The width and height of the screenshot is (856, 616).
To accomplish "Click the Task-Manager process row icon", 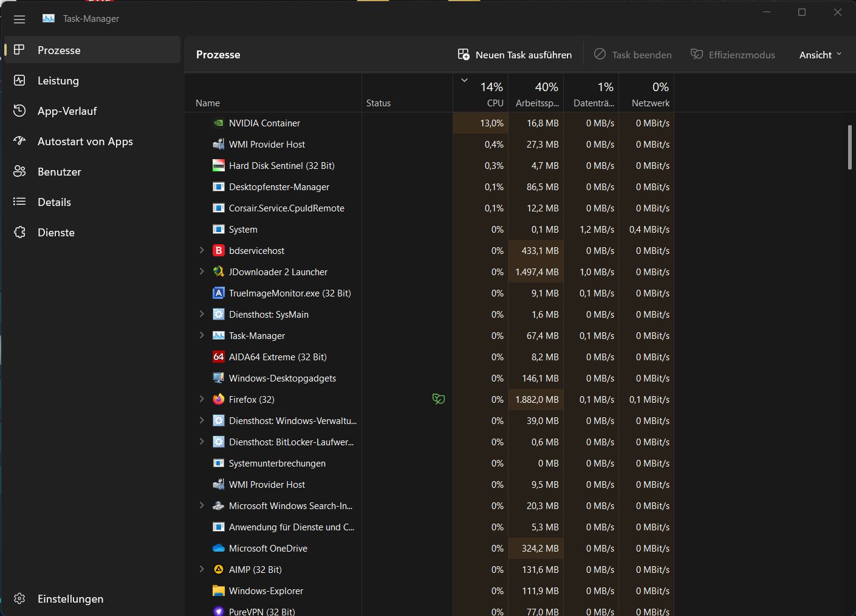I will (x=219, y=335).
